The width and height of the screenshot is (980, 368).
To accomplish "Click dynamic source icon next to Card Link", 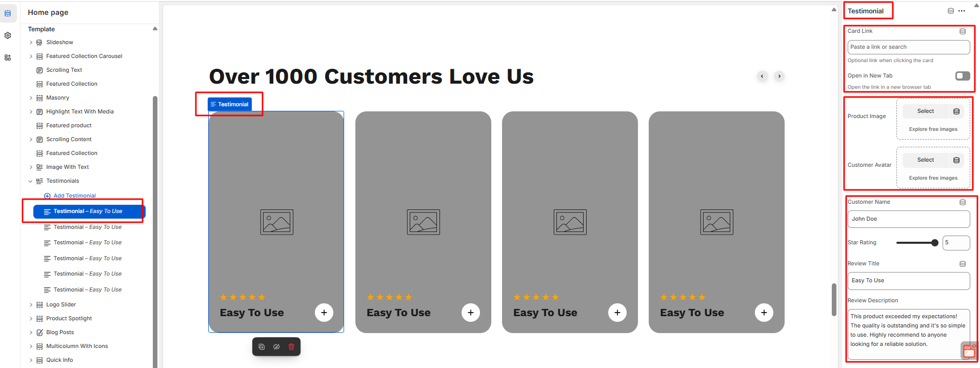I will pos(963,31).
